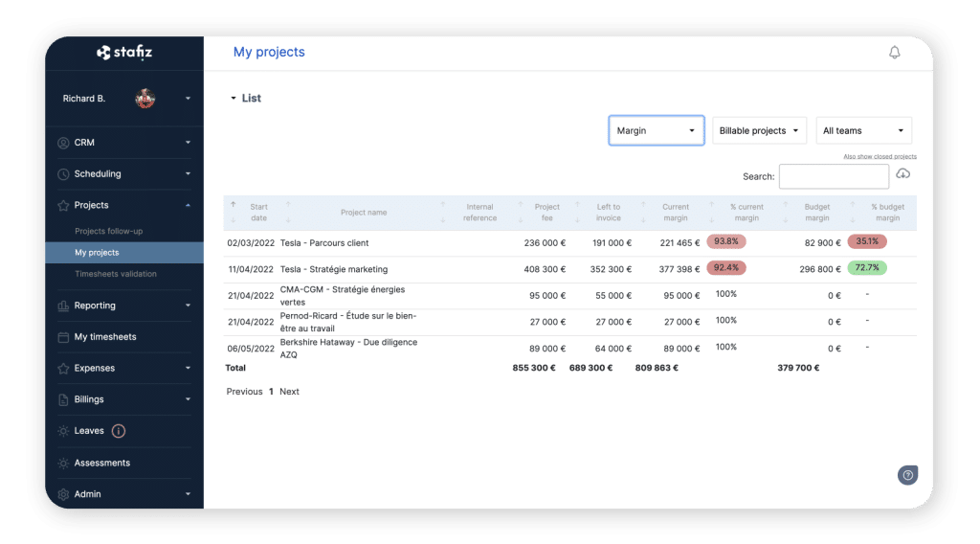Click the Expenses star icon
The width and height of the screenshot is (980, 544).
(63, 369)
